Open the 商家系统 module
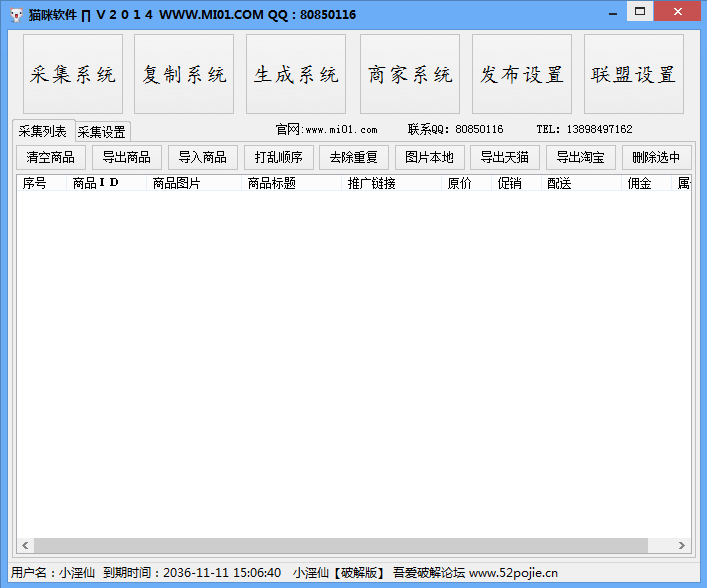This screenshot has height=588, width=707. pos(410,75)
